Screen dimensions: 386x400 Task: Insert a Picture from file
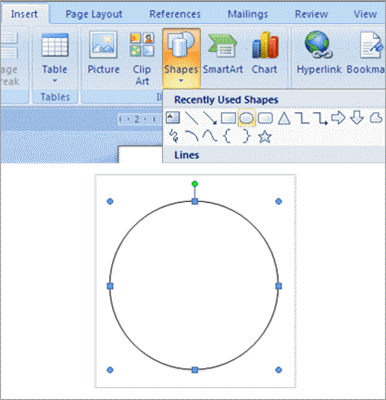[103, 53]
